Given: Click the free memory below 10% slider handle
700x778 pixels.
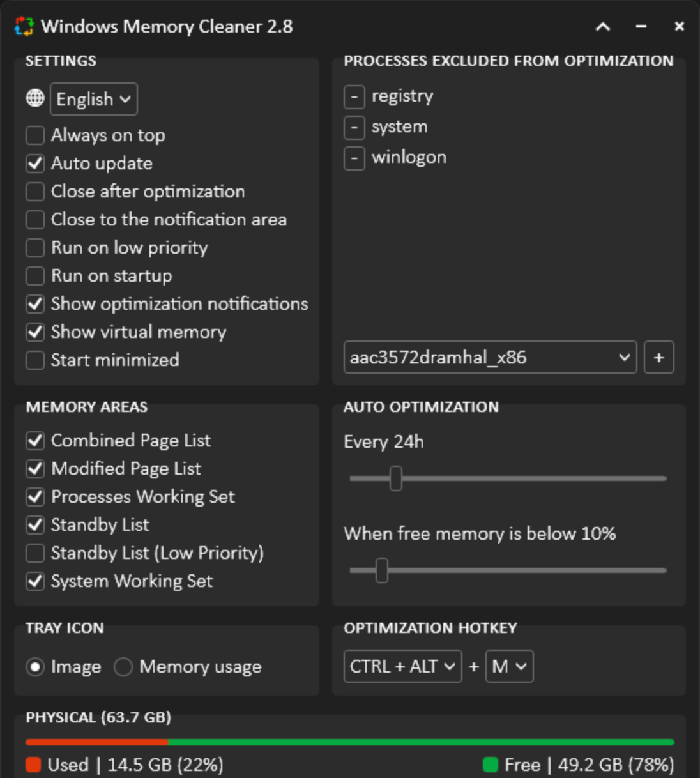Looking at the screenshot, I should pos(382,570).
